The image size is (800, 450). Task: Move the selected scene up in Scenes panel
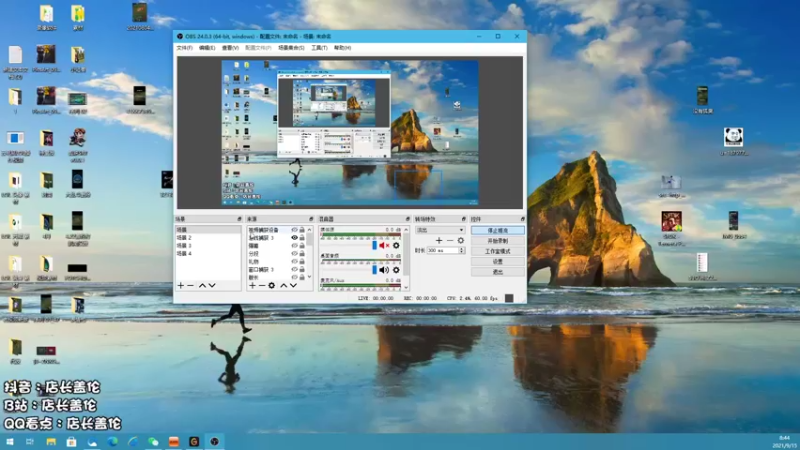202,286
